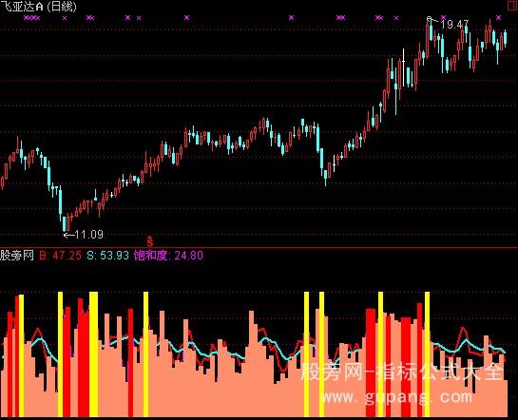The width and height of the screenshot is (518, 420).
Task: Click the red split-window icon in title row
Action: [512, 6]
